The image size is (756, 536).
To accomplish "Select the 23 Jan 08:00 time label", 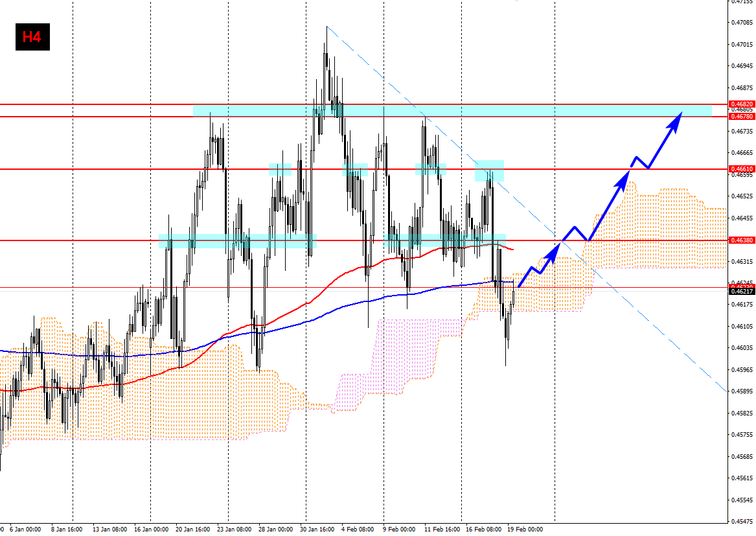I will click(234, 530).
